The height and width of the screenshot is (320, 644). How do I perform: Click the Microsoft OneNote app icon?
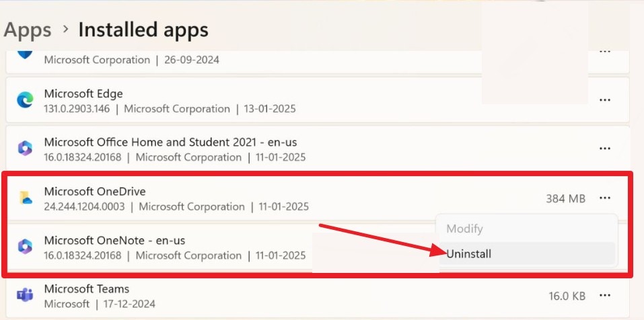tap(25, 247)
